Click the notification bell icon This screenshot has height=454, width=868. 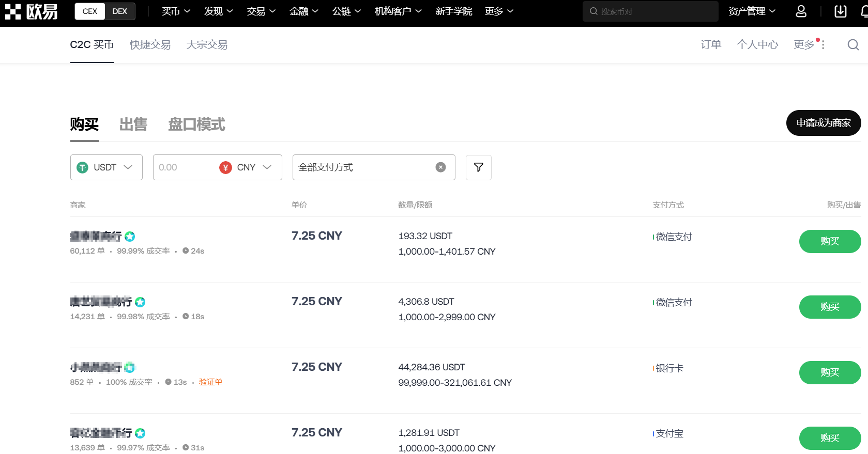(864, 11)
